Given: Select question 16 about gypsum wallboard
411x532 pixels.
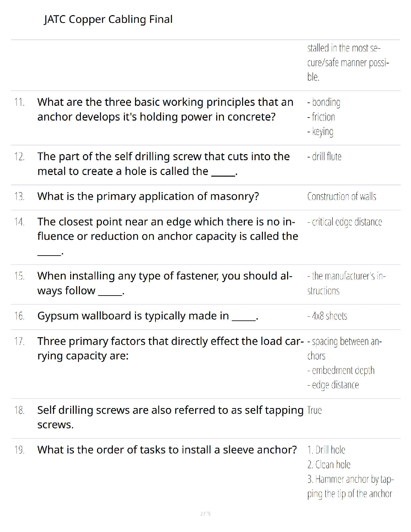Looking at the screenshot, I should coord(148,316).
